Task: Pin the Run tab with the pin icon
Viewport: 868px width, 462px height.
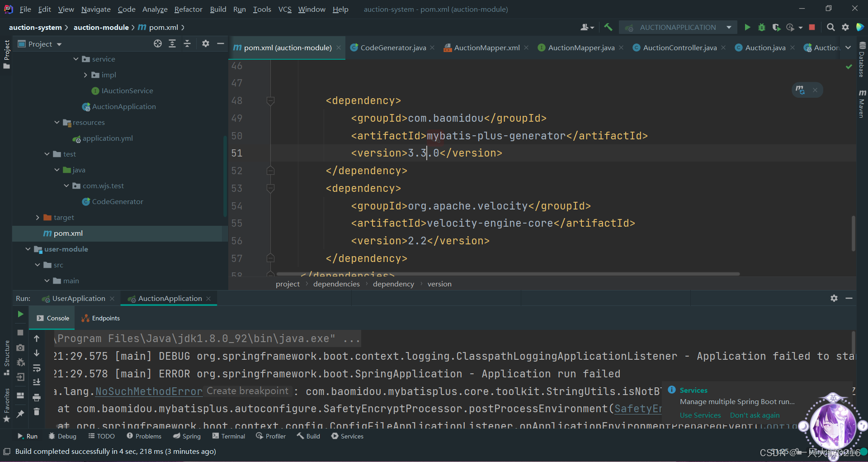Action: coord(20,414)
